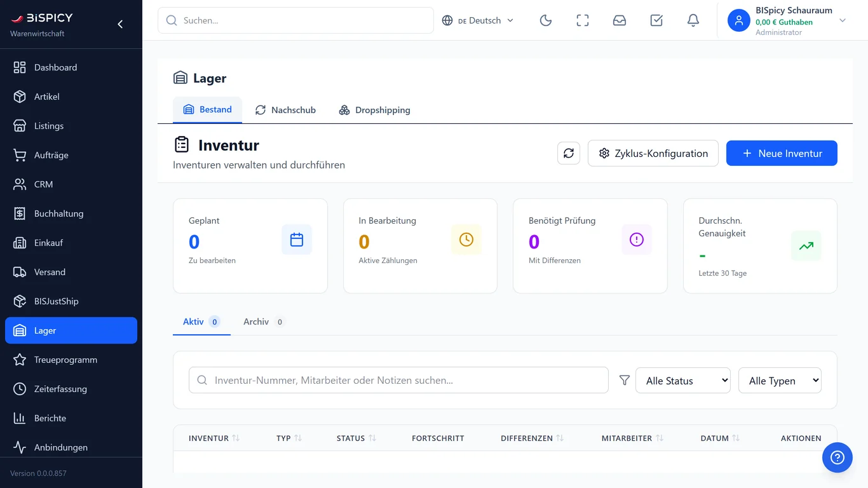Click the Treueprogramm star icon

point(20,360)
